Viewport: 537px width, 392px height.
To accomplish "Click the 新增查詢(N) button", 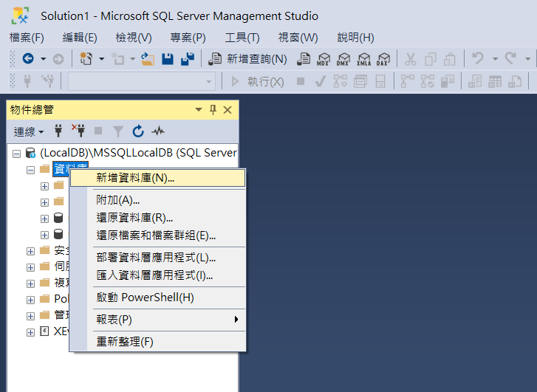I will point(248,59).
